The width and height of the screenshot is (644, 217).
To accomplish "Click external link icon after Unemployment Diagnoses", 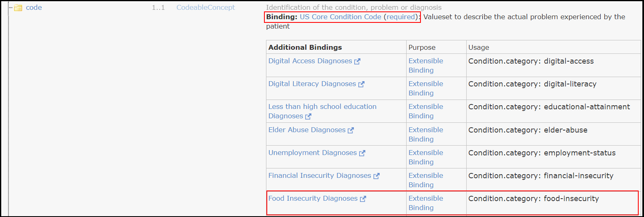I will coord(362,153).
